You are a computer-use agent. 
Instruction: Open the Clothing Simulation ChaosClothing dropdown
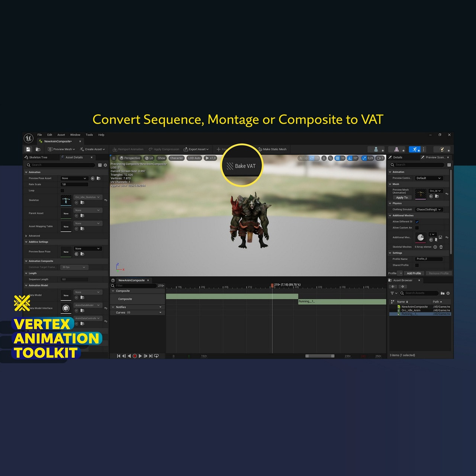pyautogui.click(x=428, y=209)
